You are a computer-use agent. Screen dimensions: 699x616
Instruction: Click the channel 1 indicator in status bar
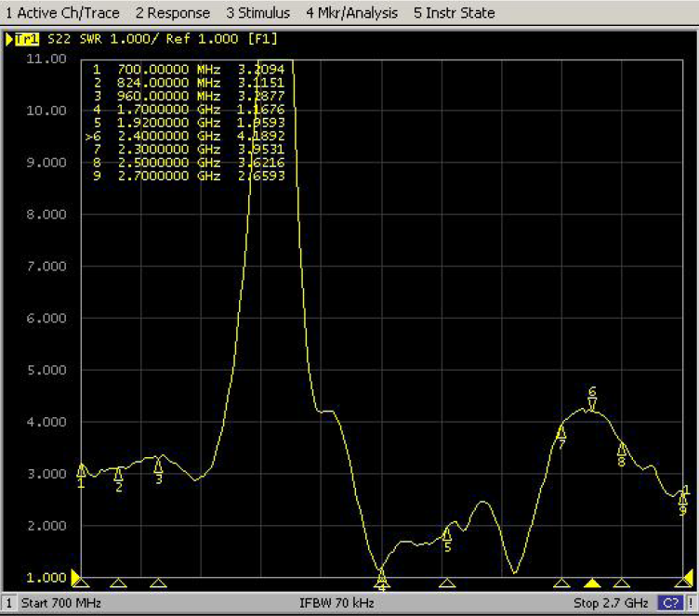(x=9, y=604)
